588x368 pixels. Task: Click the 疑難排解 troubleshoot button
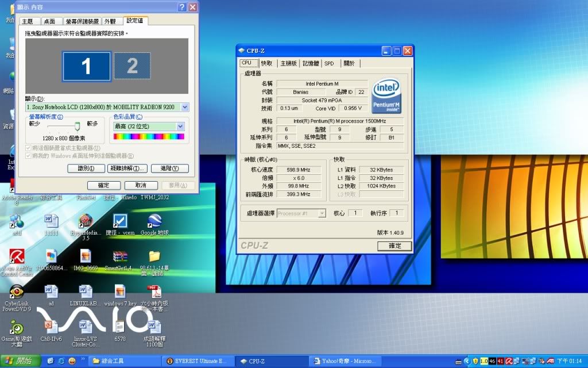(x=127, y=168)
